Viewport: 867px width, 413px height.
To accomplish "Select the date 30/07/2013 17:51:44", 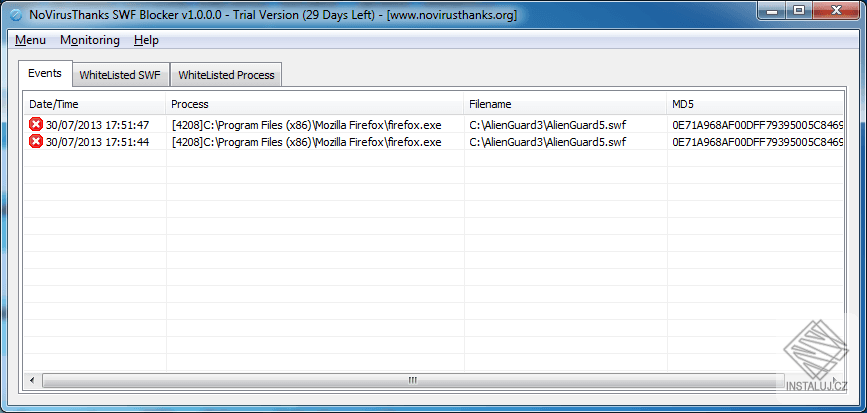I will coord(97,142).
